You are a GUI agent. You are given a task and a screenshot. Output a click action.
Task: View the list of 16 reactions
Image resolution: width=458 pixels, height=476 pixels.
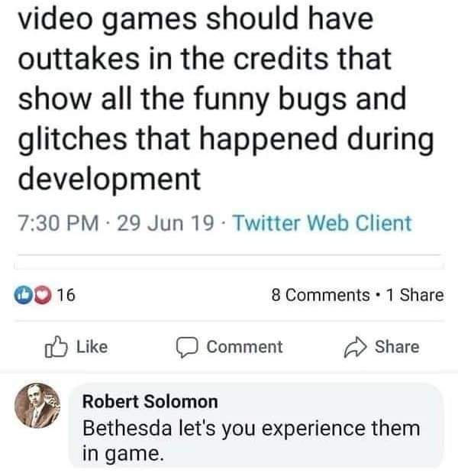(x=66, y=295)
